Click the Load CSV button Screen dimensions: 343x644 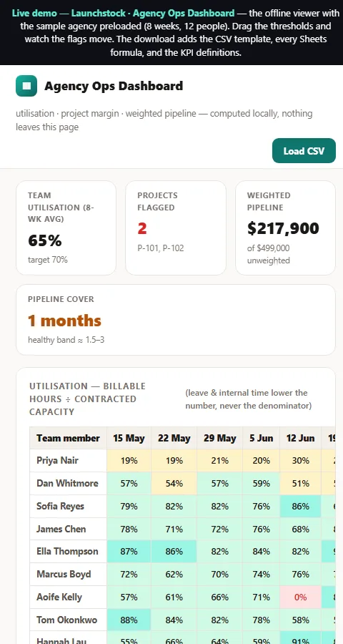pyautogui.click(x=304, y=151)
